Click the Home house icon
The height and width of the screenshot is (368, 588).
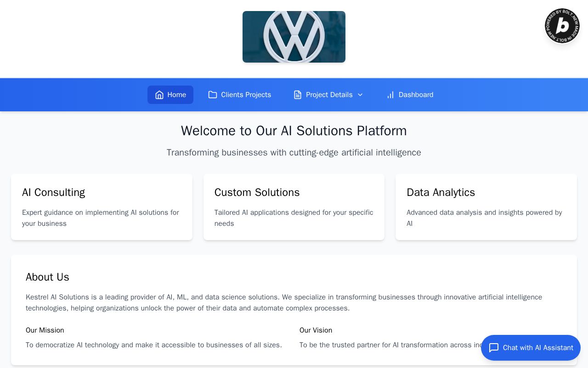coord(159,95)
